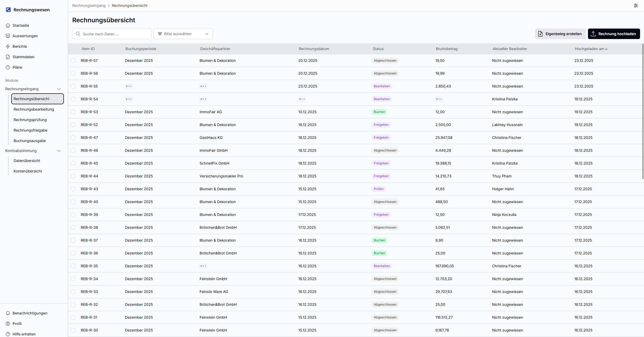Click the Stammdaten document icon
The height and width of the screenshot is (337, 644).
(x=8, y=57)
